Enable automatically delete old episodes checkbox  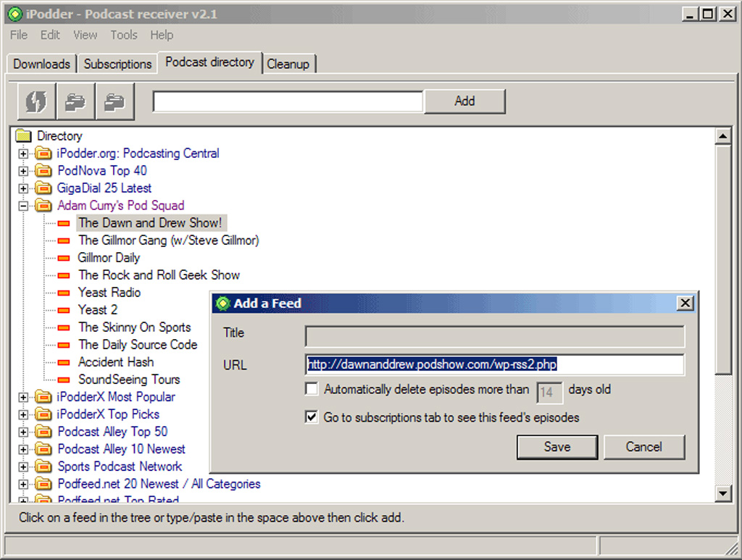(312, 389)
